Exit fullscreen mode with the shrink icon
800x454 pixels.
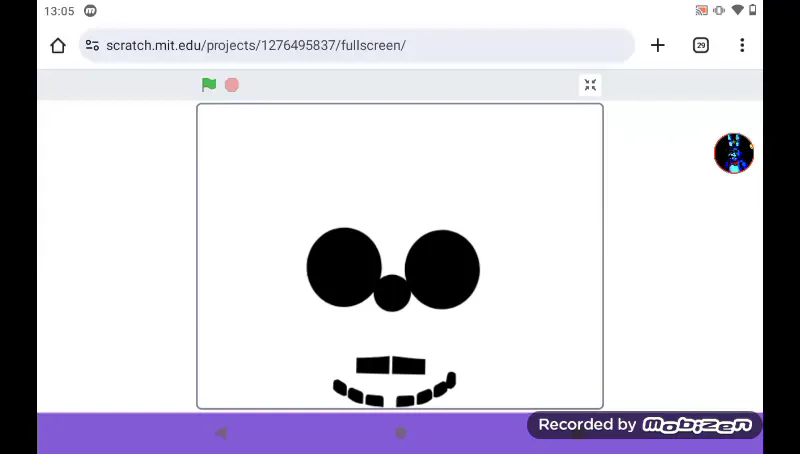point(590,85)
